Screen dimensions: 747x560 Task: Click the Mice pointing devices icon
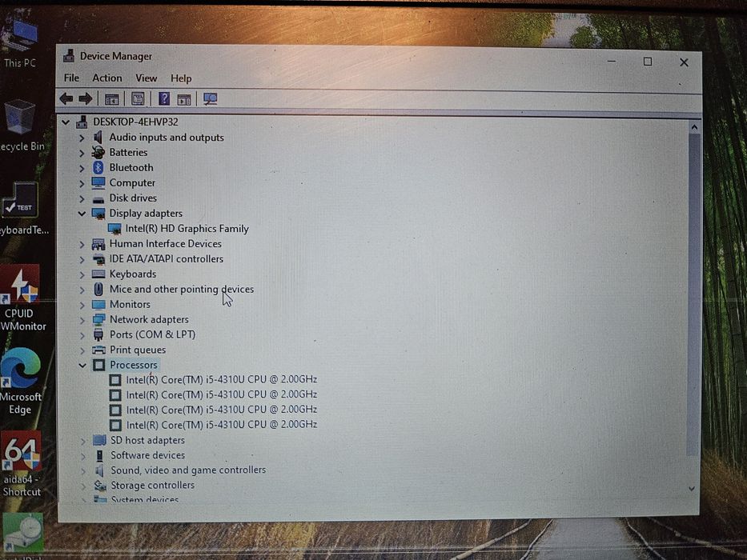point(98,289)
